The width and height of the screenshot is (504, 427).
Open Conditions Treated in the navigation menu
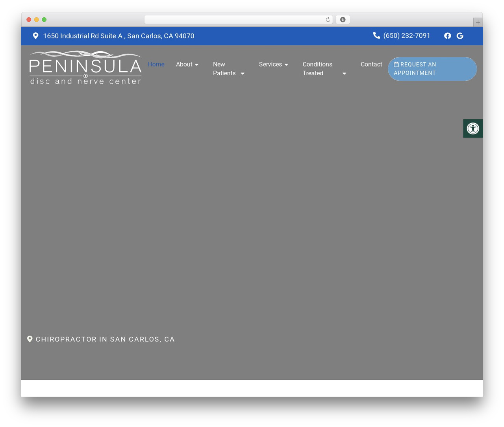[x=317, y=69]
